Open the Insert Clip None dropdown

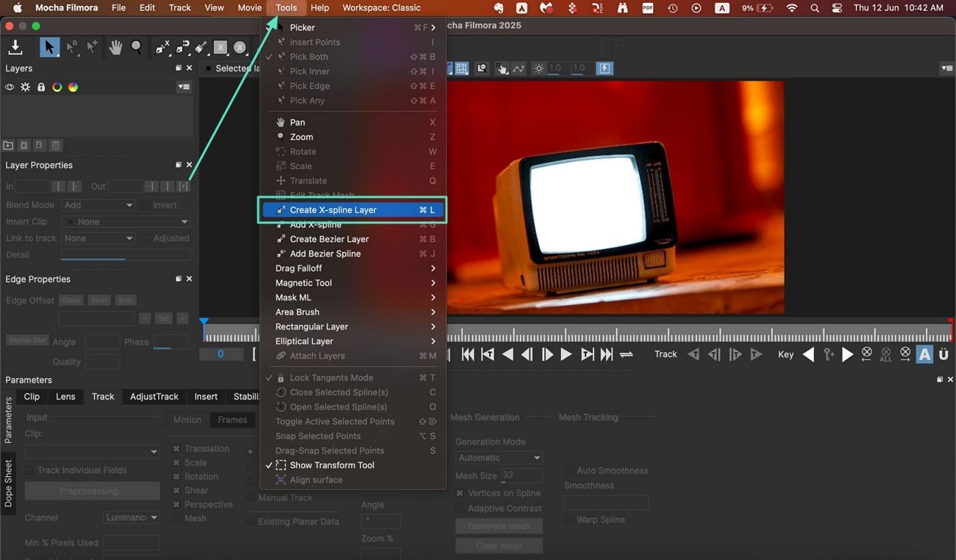[126, 221]
